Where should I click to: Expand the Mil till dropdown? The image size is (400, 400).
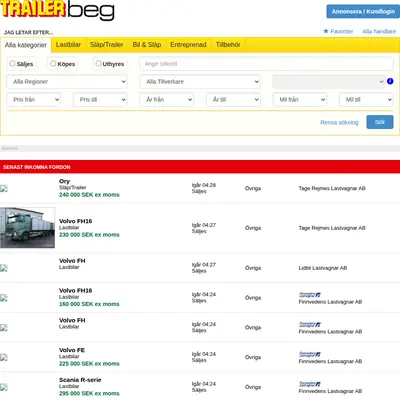click(x=366, y=99)
